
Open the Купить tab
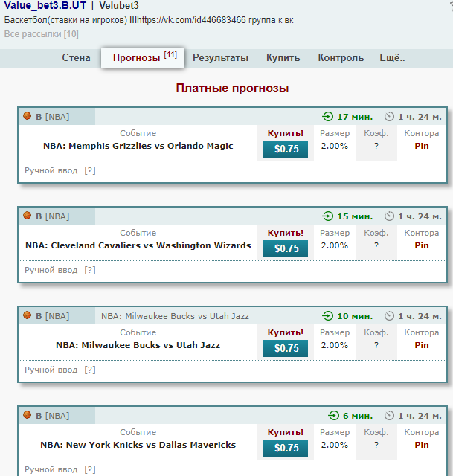coord(283,58)
